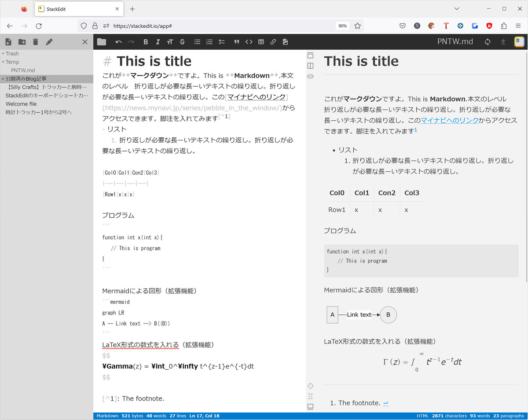528x420 pixels.
Task: Insert a code block
Action: [249, 42]
